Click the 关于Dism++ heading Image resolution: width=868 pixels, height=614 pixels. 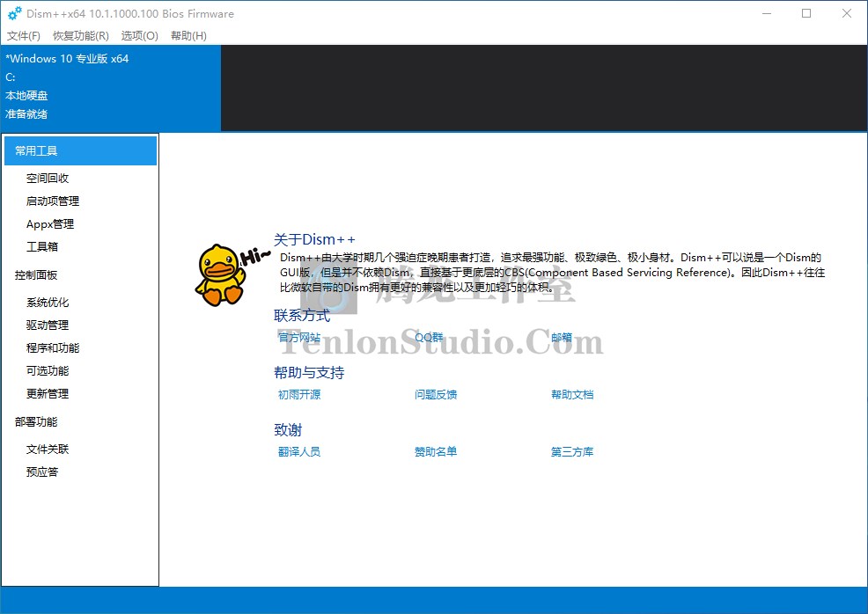(x=314, y=239)
